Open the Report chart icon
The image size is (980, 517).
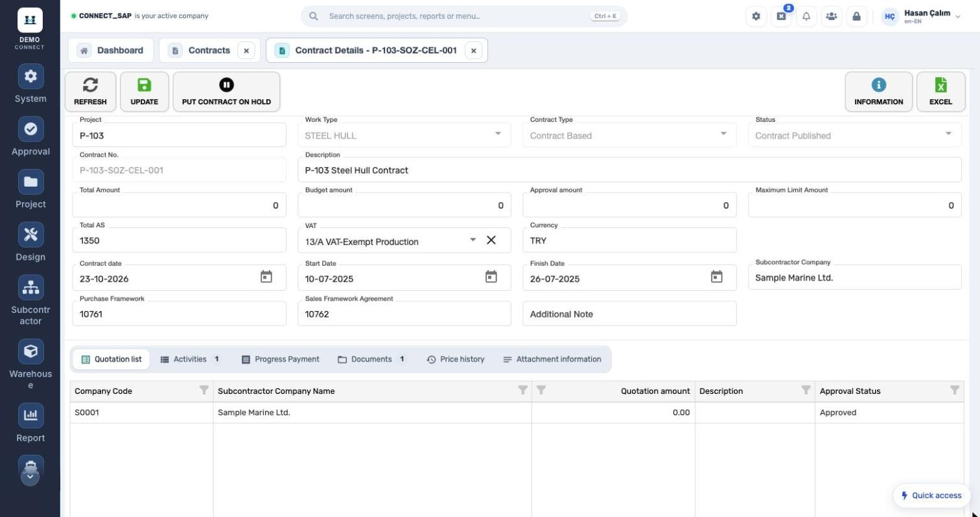(x=30, y=415)
